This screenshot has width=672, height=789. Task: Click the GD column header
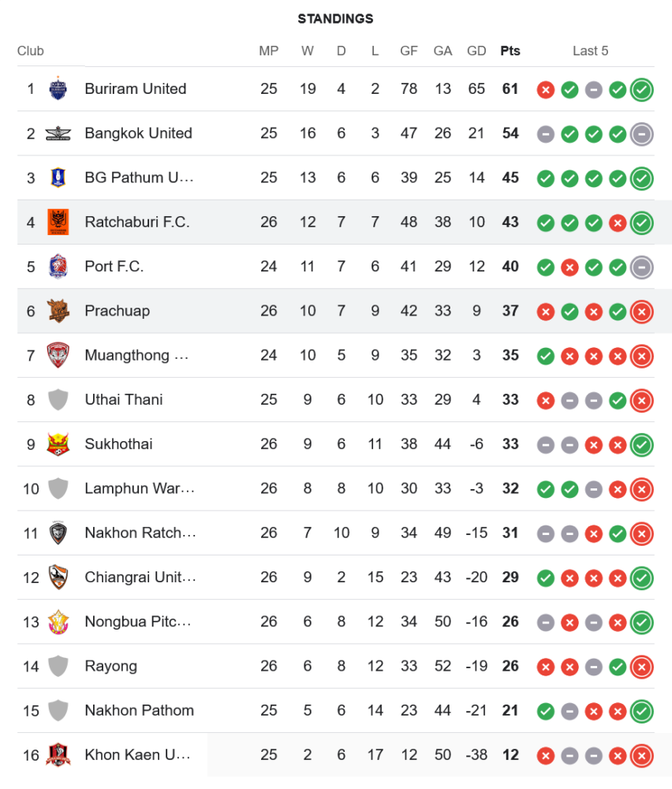coord(476,51)
